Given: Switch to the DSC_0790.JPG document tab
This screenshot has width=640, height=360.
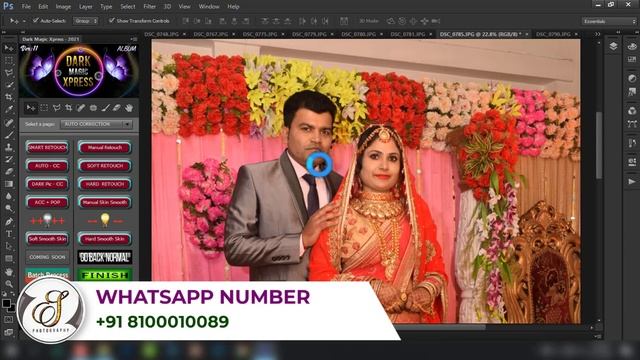Looking at the screenshot, I should tap(553, 34).
